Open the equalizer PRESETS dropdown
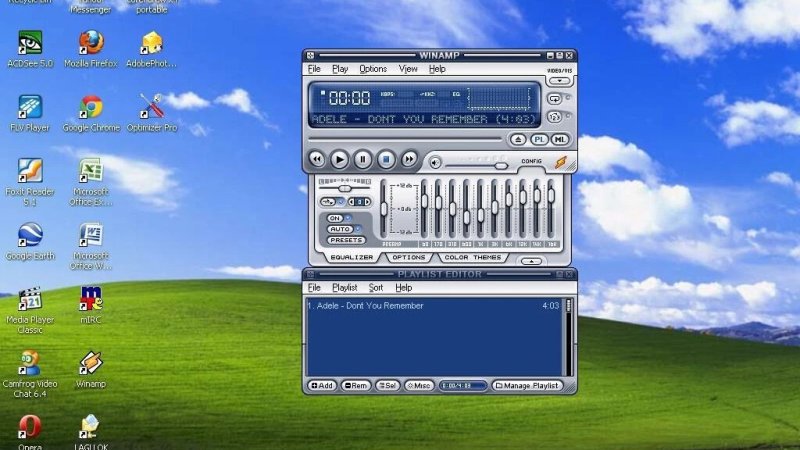Image resolution: width=800 pixels, height=450 pixels. point(346,240)
